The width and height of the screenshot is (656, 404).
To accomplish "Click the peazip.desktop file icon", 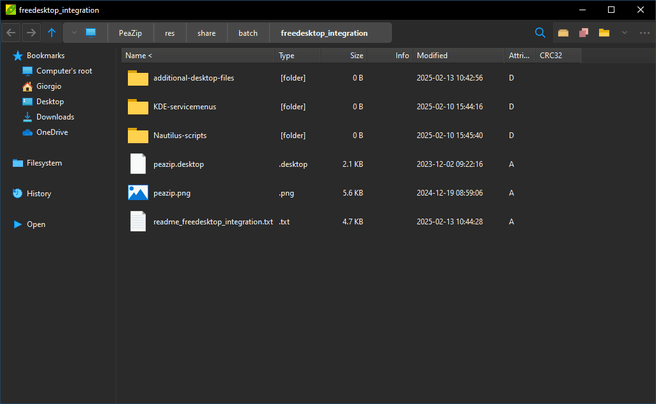I will pos(138,164).
